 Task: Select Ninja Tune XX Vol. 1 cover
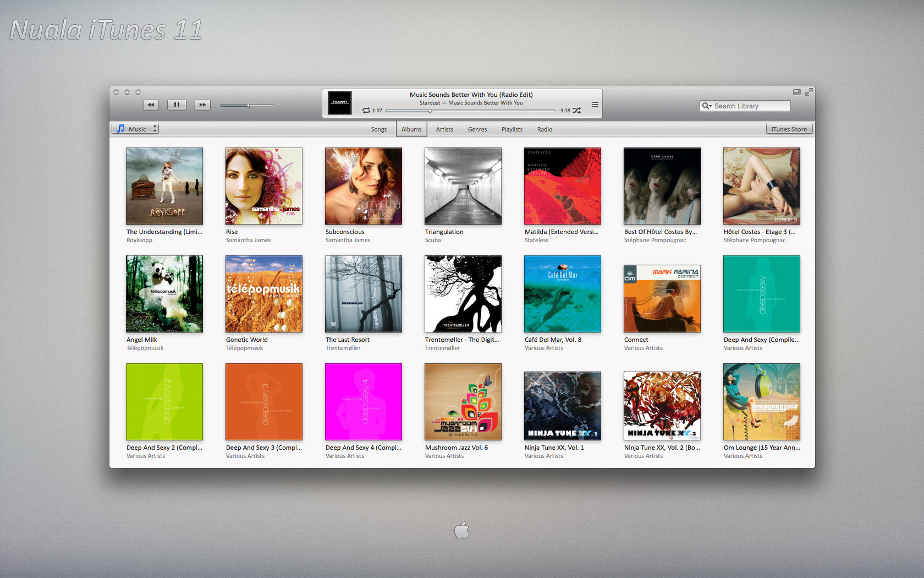point(563,406)
